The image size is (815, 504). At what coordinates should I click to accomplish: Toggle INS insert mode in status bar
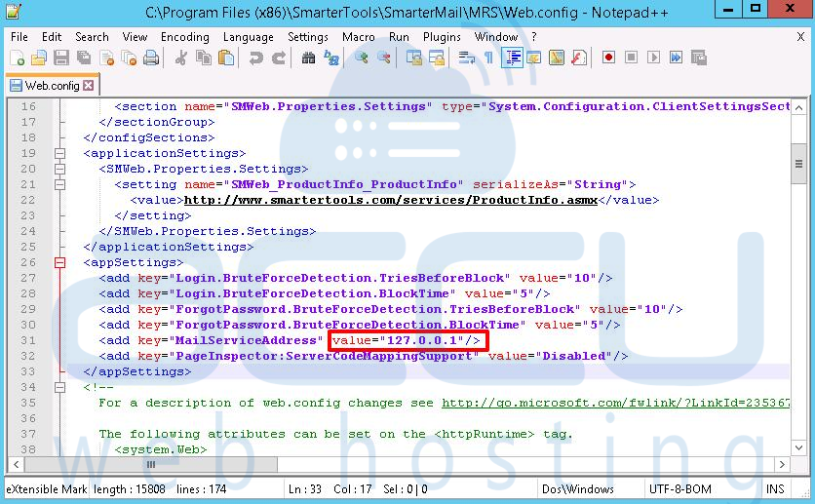pyautogui.click(x=774, y=489)
